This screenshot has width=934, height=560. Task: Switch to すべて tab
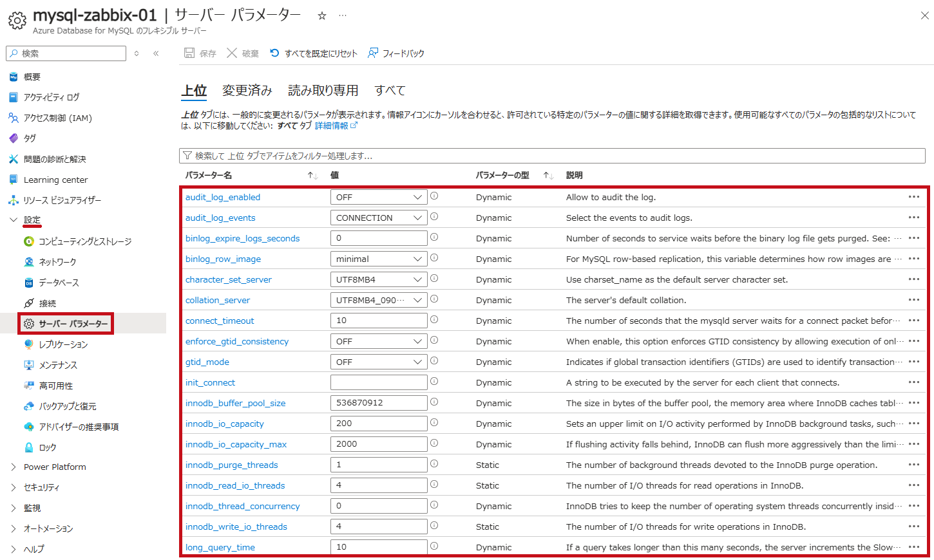pos(390,91)
